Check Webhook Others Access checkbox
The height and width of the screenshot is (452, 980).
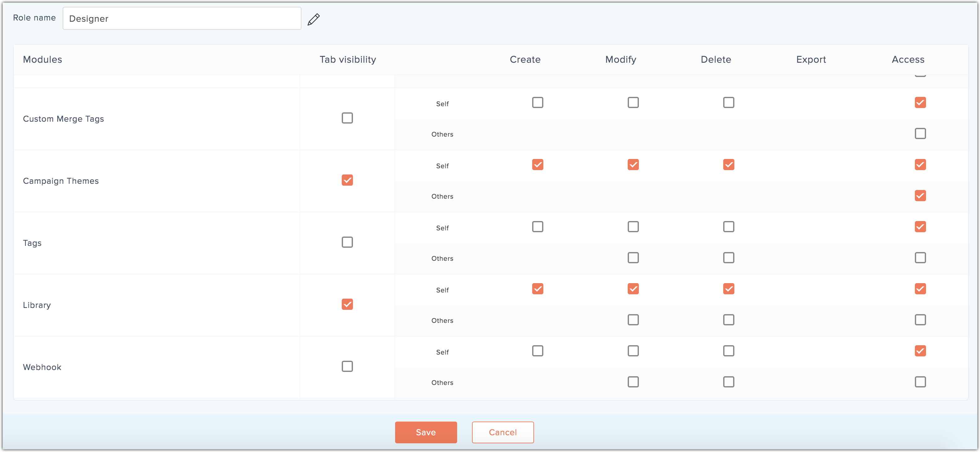pyautogui.click(x=920, y=382)
